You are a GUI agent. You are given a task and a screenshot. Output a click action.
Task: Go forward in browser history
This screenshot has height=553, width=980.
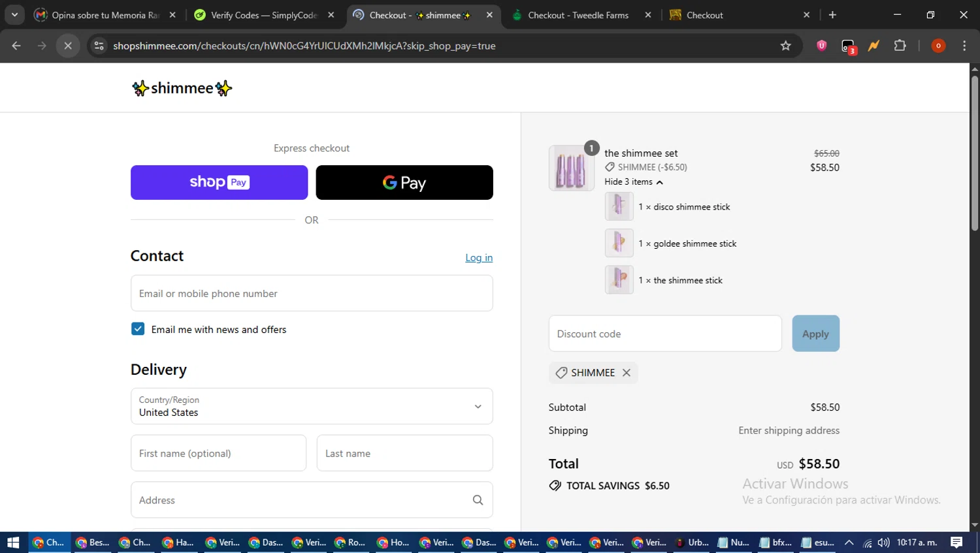tap(42, 46)
